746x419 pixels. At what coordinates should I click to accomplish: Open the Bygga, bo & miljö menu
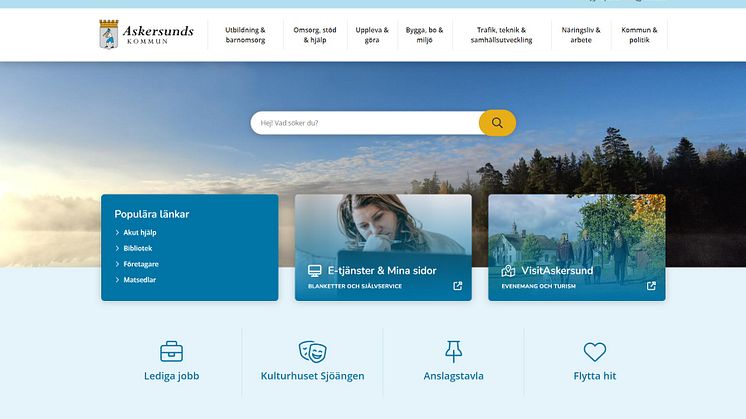tap(424, 35)
